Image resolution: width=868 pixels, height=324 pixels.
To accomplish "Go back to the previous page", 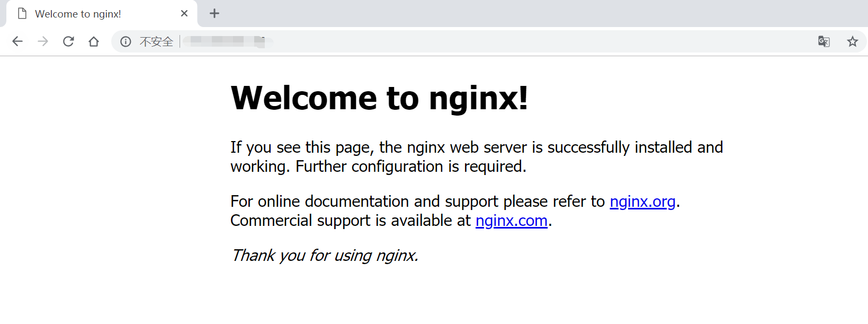I will click(17, 41).
